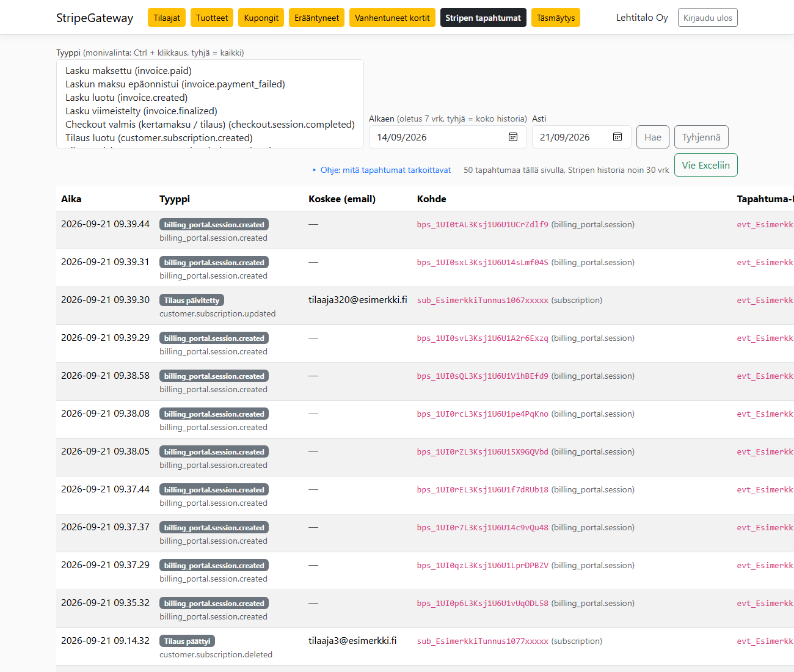Click the timestamp 2026-09-21 09.35.32
794x672 pixels.
(105, 602)
